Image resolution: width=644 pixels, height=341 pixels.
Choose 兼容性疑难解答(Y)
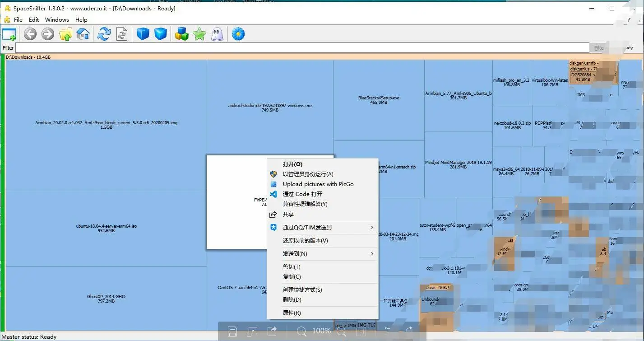point(323,204)
